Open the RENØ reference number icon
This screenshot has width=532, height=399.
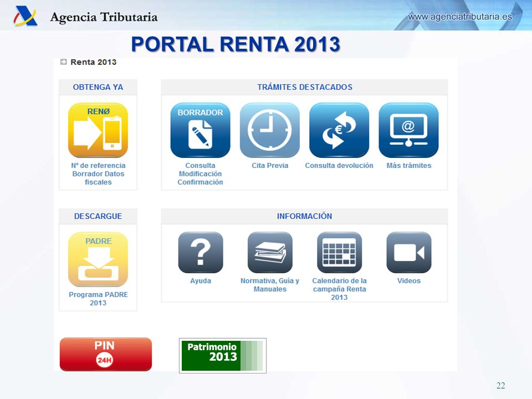(98, 130)
